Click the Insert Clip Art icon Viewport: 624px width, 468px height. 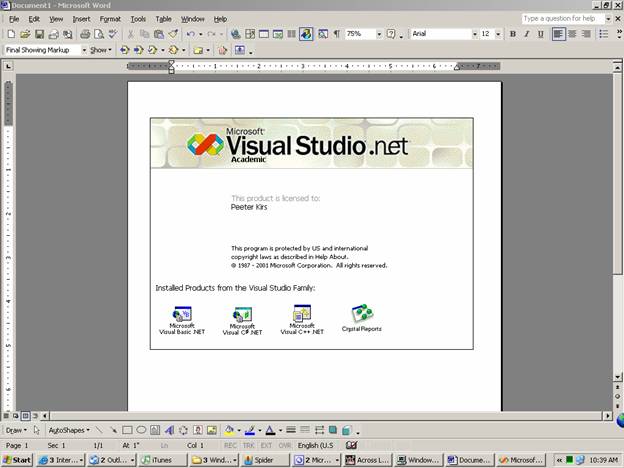pos(198,430)
